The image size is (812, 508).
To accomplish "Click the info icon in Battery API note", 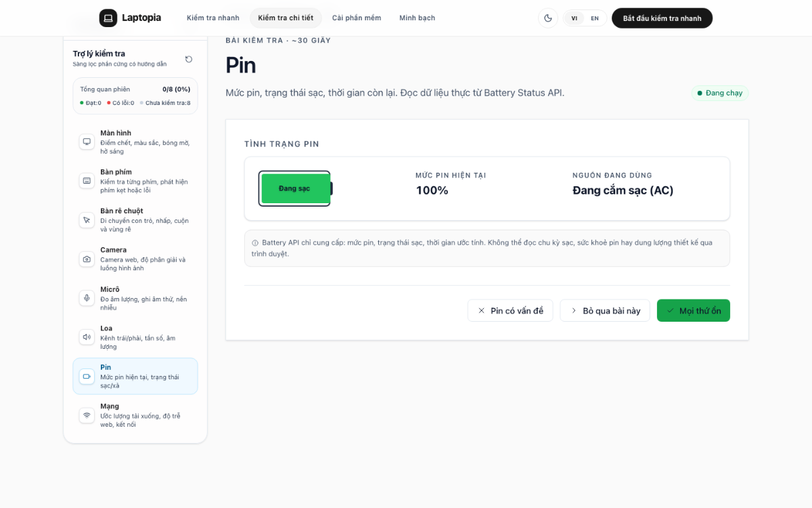I will (x=255, y=242).
